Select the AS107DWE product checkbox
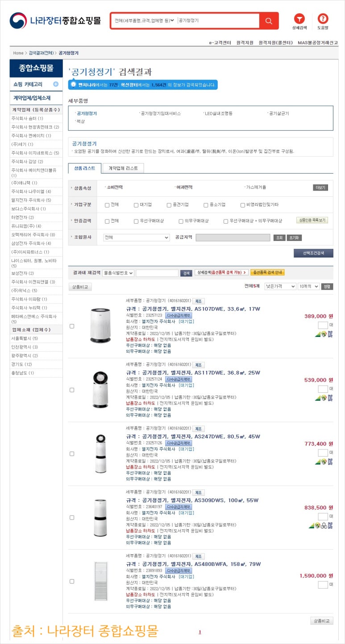Screen dimensions: 345x644 pyautogui.click(x=72, y=326)
